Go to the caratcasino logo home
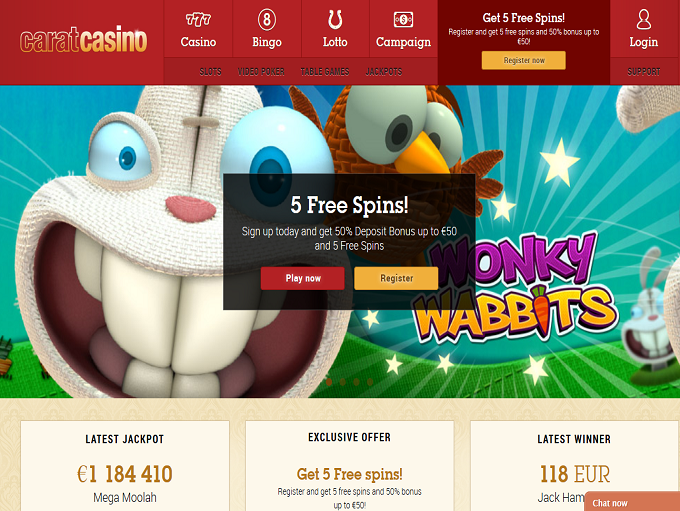This screenshot has height=511, width=680. coord(83,39)
